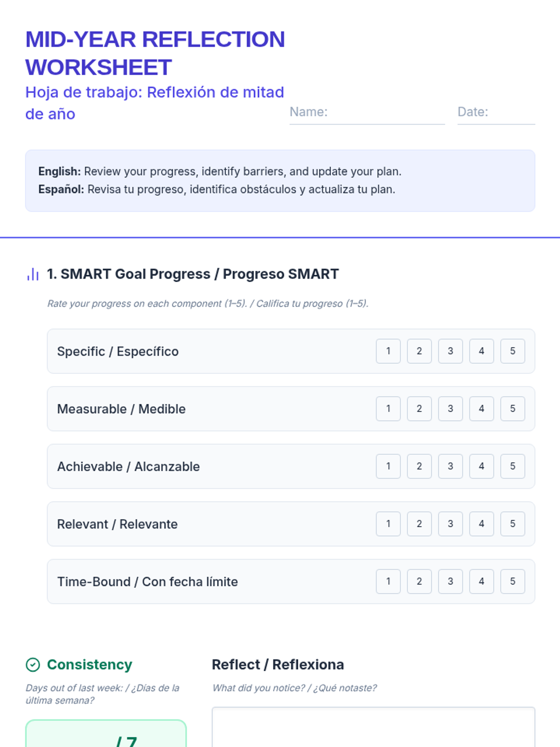560x747 pixels.
Task: Click the Mid-Year Reflection Worksheet title
Action: click(155, 53)
